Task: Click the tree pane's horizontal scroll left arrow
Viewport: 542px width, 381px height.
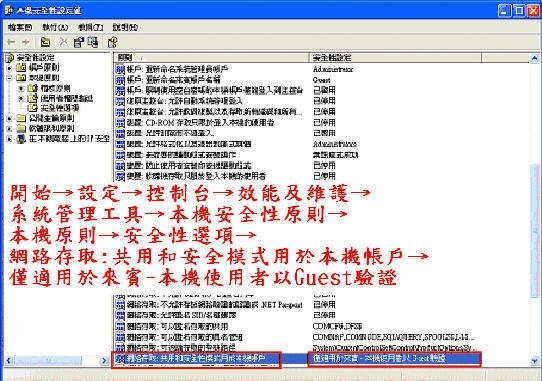Action: pos(9,360)
